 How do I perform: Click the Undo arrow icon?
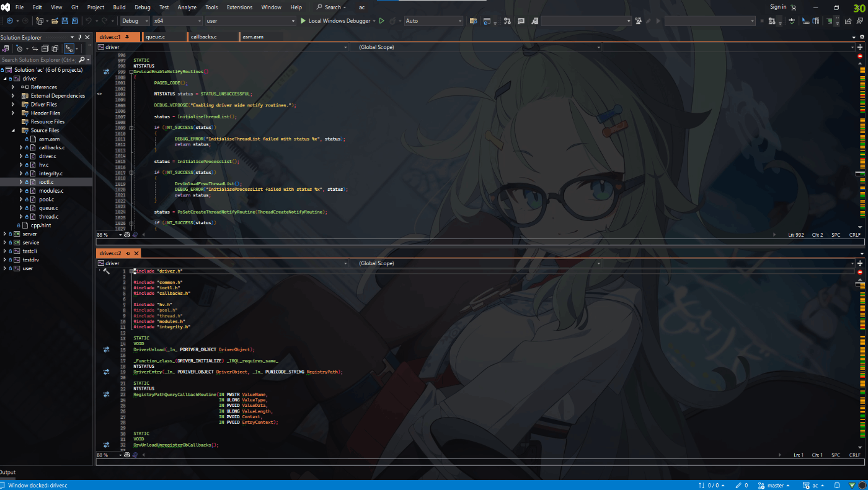88,20
